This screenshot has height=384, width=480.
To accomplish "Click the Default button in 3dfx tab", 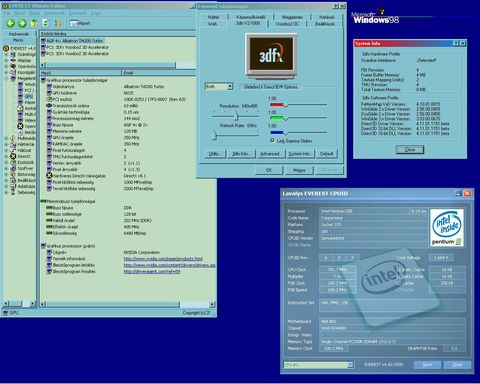I will tap(327, 154).
